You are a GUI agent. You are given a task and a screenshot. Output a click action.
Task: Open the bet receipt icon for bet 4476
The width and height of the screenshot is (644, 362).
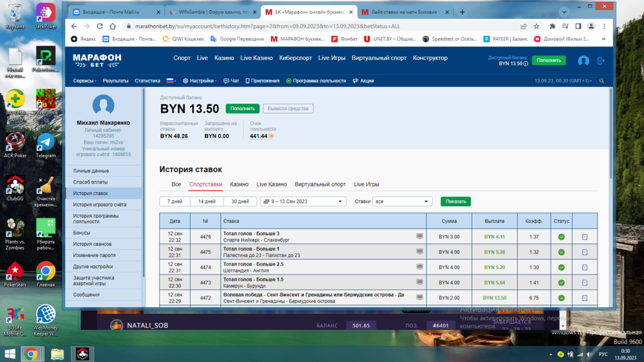pyautogui.click(x=584, y=237)
